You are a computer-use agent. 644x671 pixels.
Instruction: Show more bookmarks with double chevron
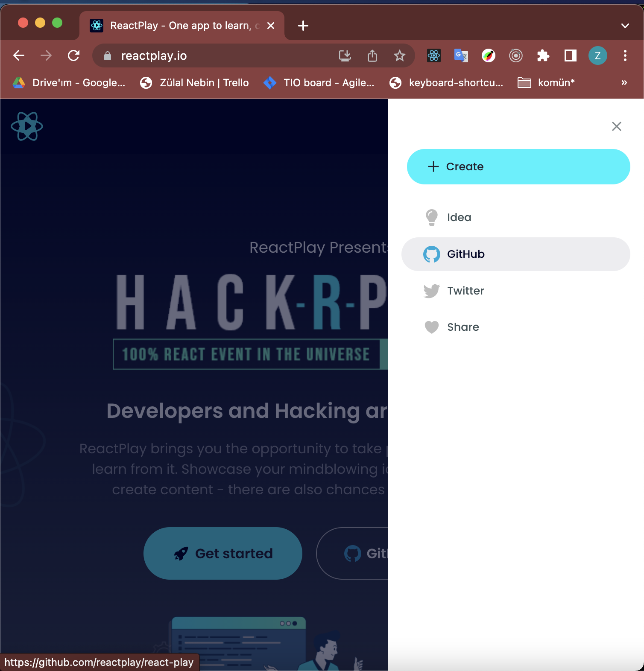[624, 83]
